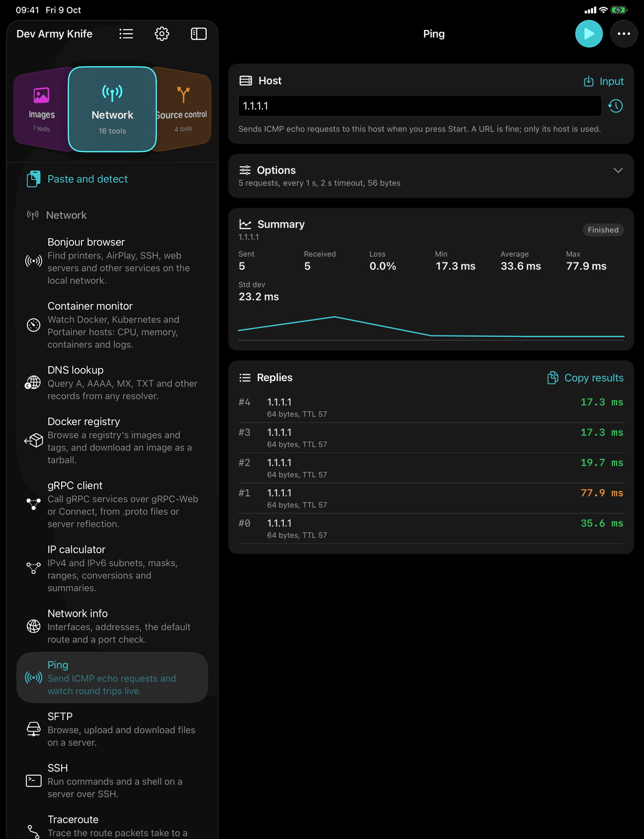
Task: Click the Average 33.6 ms value
Action: pos(521,266)
